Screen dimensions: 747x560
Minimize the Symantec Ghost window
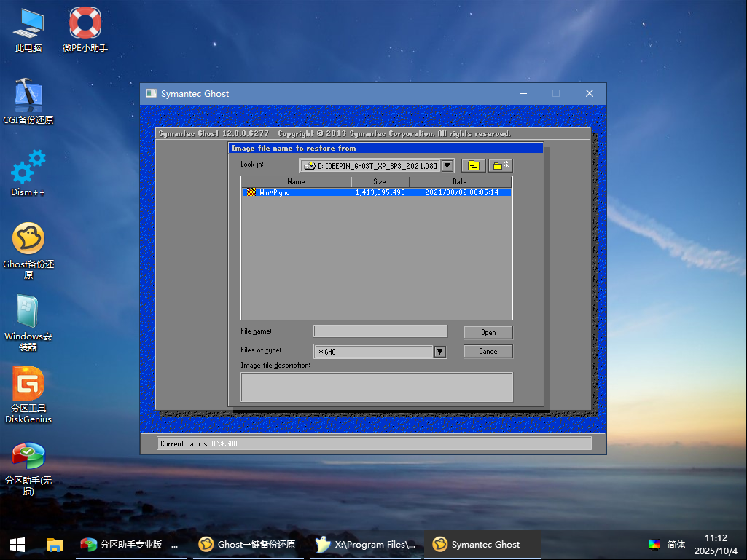(523, 93)
